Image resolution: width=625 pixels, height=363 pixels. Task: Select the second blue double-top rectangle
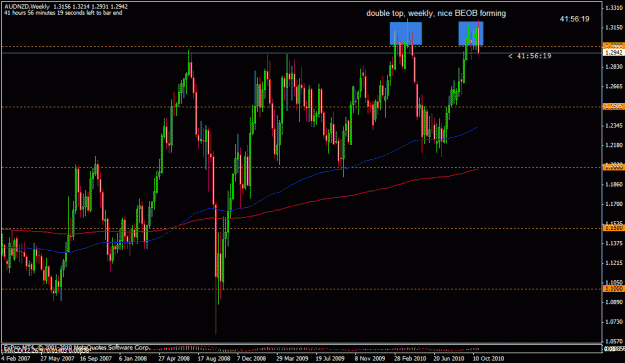tap(471, 33)
